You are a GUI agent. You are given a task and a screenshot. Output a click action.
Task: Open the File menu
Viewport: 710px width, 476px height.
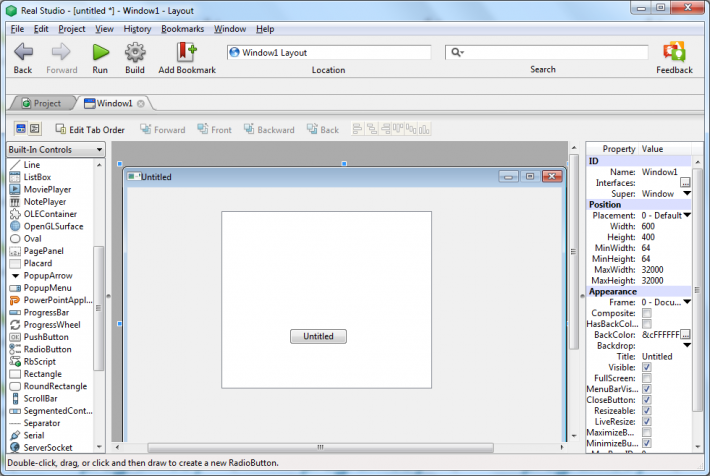(x=17, y=29)
